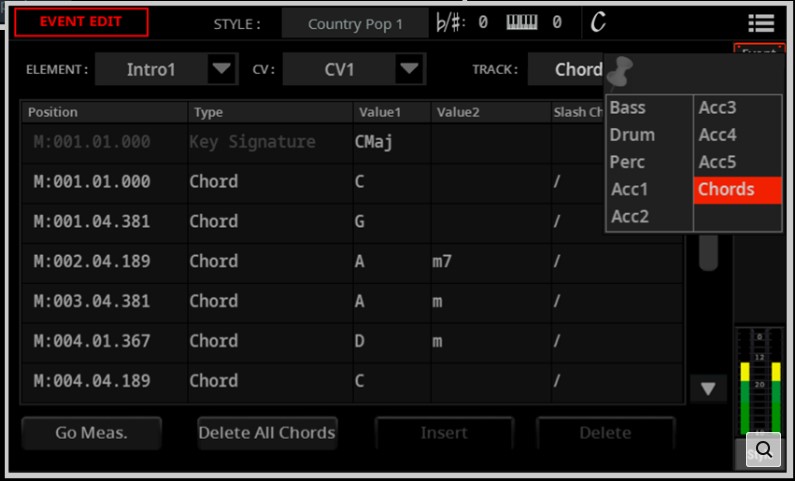Select the A m7 chord row

point(300,261)
